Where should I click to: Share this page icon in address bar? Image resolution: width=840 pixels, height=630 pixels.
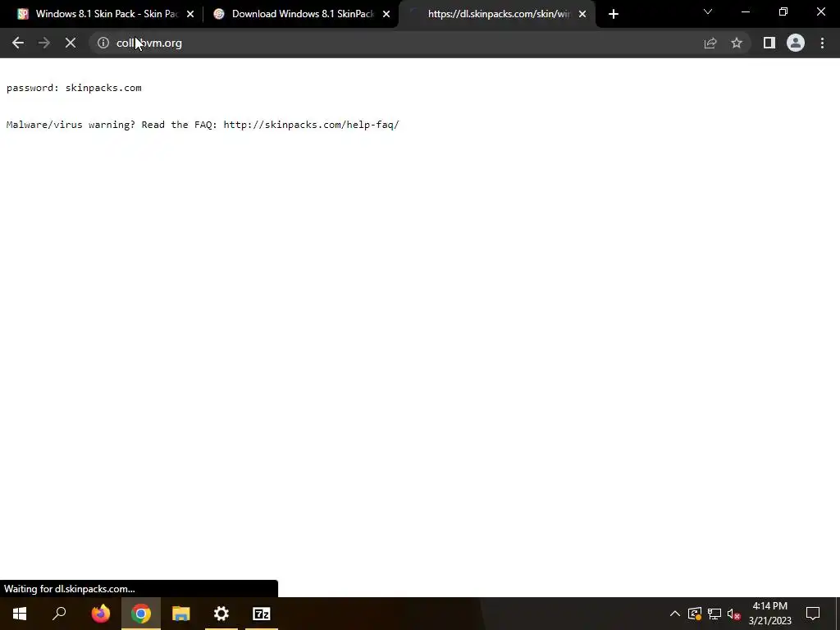(x=710, y=43)
